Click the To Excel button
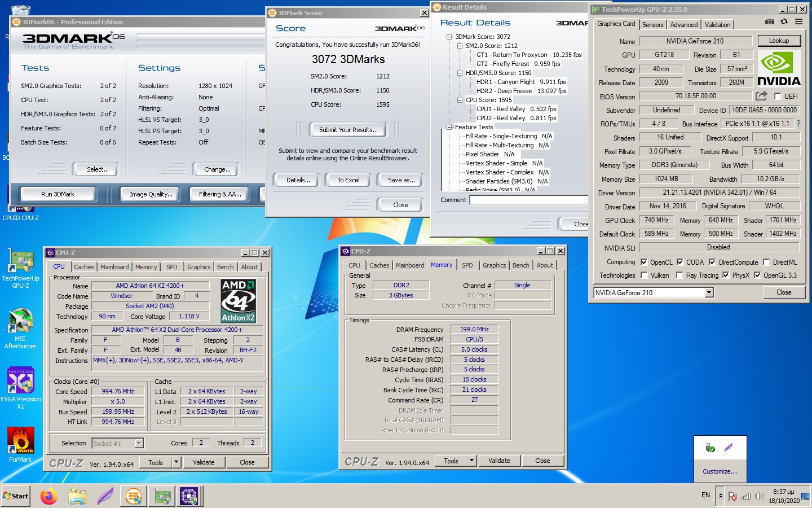812x508 pixels. coord(348,180)
